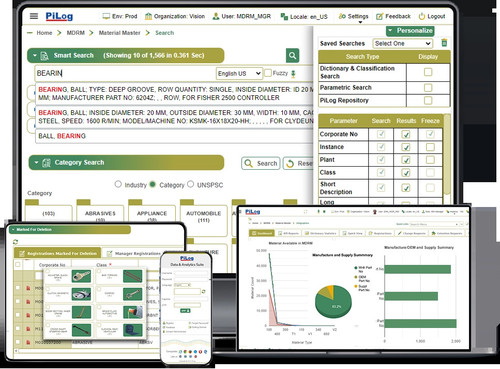Open the Dashboard tab on the laptop
Image resolution: width=500 pixels, height=369 pixels.
pyautogui.click(x=262, y=233)
